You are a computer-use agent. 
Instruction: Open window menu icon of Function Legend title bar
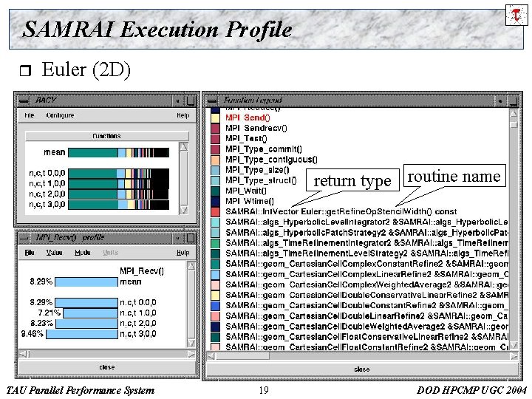point(212,100)
